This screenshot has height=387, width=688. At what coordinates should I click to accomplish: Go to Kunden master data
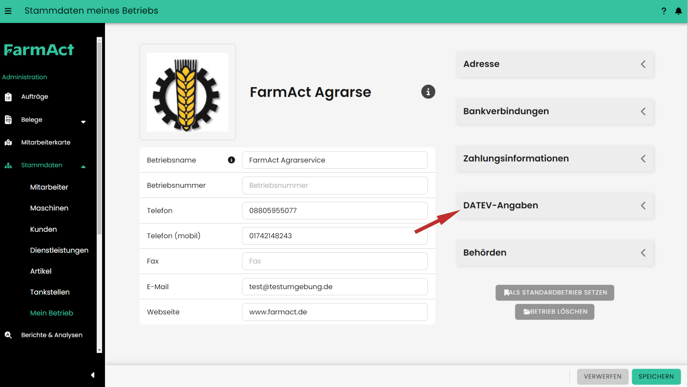tap(43, 229)
